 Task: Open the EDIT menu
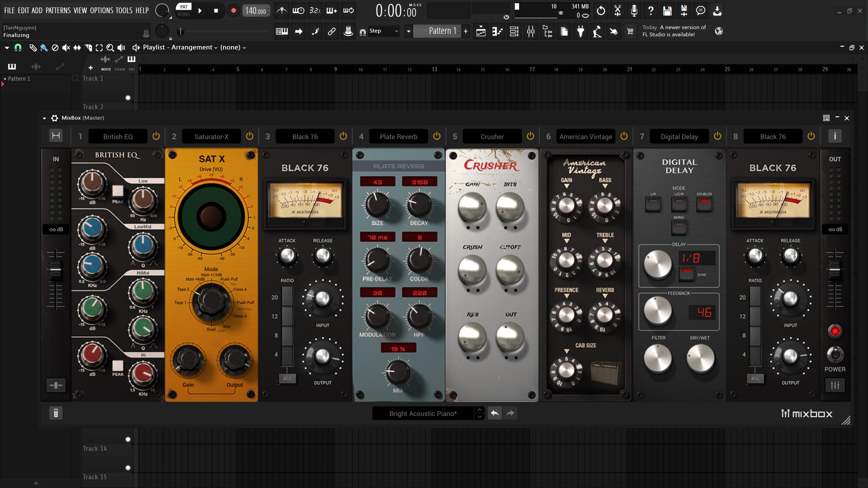[23, 11]
